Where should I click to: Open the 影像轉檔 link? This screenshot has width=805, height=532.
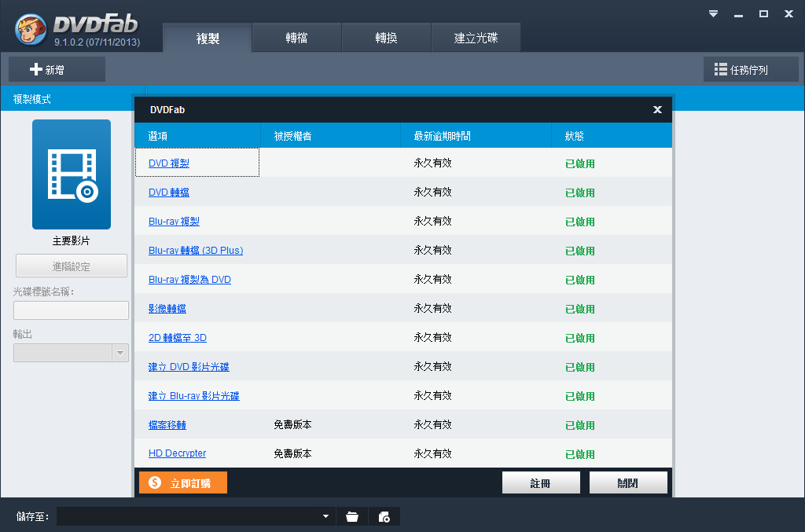(167, 309)
